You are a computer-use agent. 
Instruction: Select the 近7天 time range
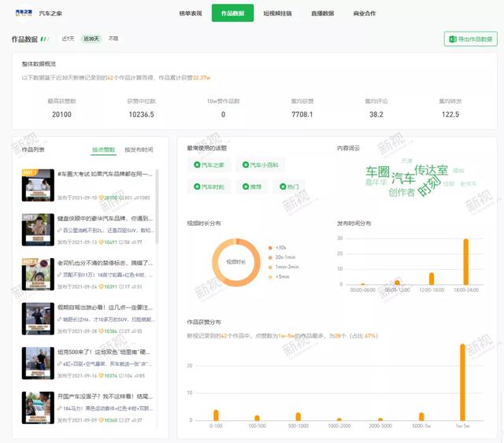[69, 39]
